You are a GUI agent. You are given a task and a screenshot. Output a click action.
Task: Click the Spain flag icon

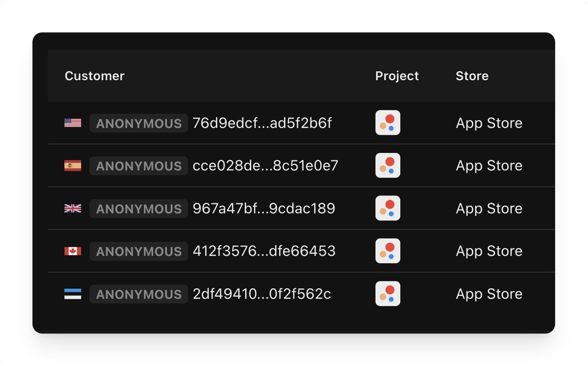(73, 165)
